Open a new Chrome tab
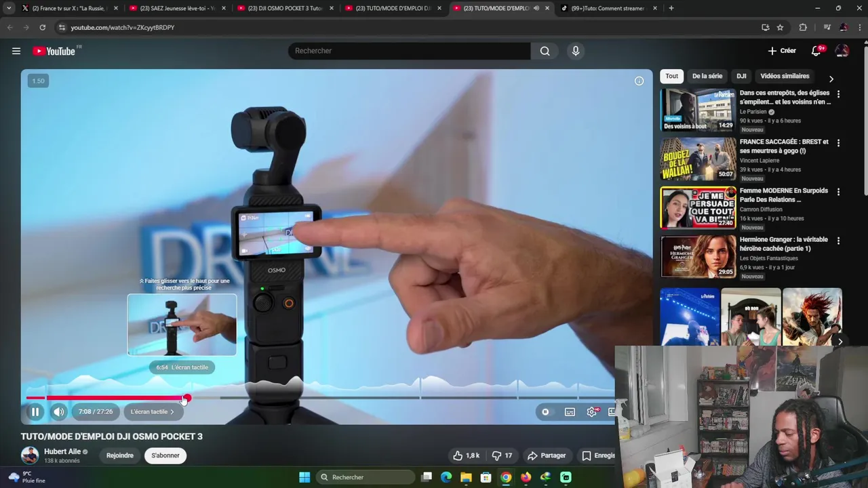The height and width of the screenshot is (488, 868). coord(671,8)
